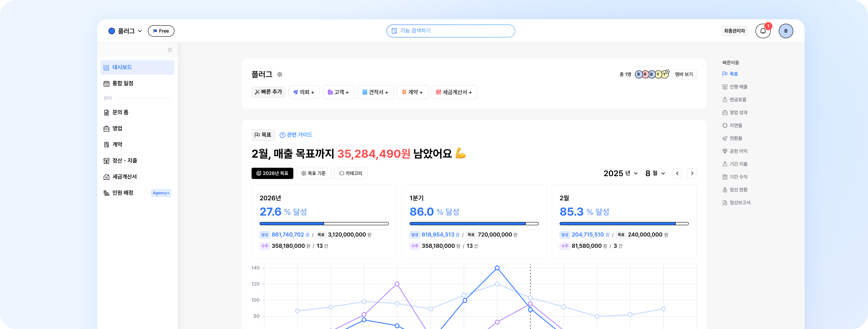Jump to 공헌 이익 in quick navigation

coord(735,151)
